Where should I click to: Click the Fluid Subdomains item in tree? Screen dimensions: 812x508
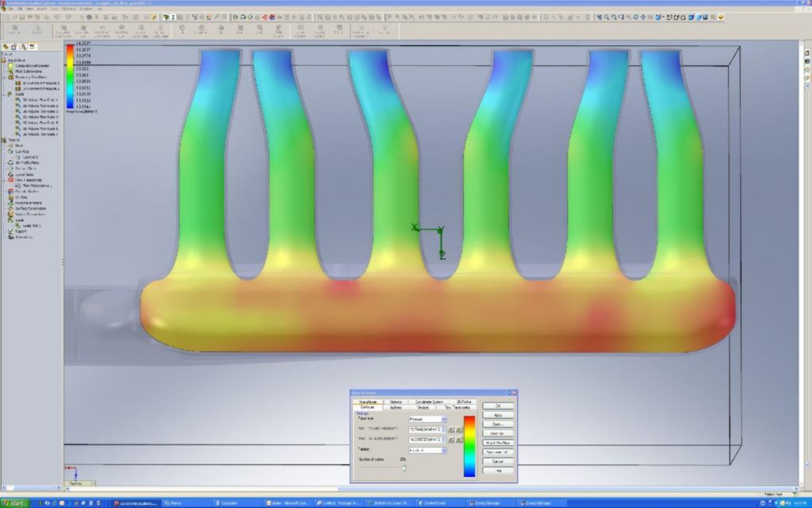coord(27,71)
